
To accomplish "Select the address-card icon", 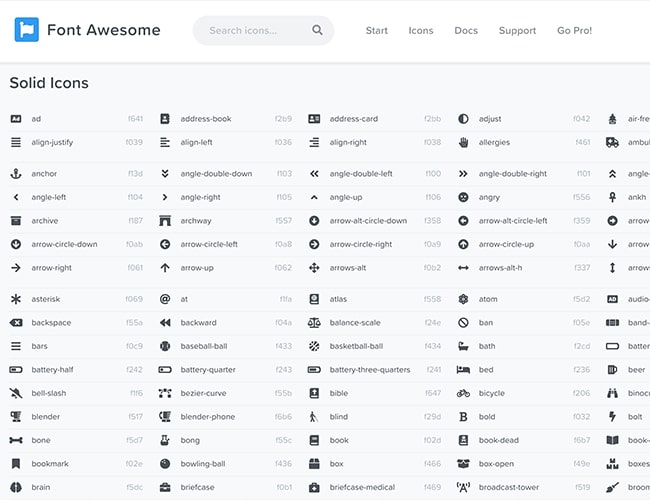I will pos(314,119).
